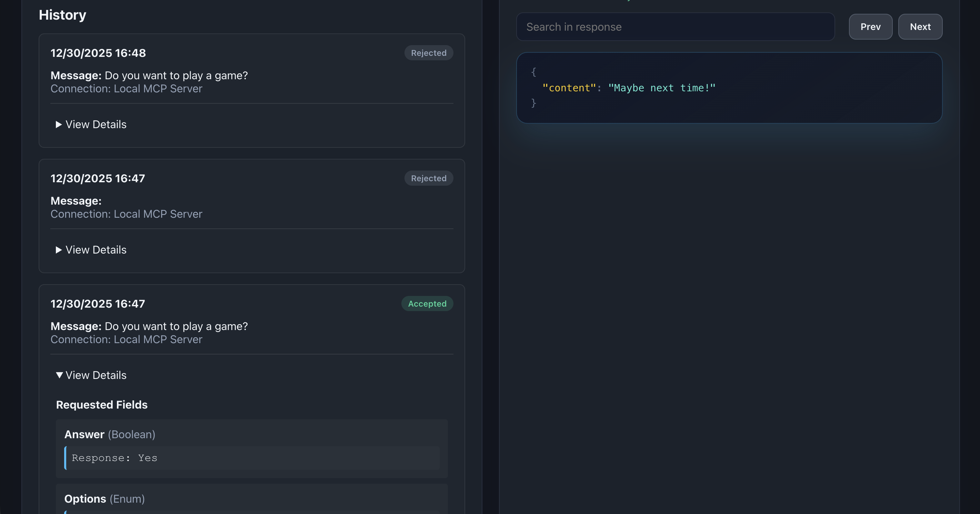Click the green Accepted status badge
The height and width of the screenshot is (514, 980).
427,304
